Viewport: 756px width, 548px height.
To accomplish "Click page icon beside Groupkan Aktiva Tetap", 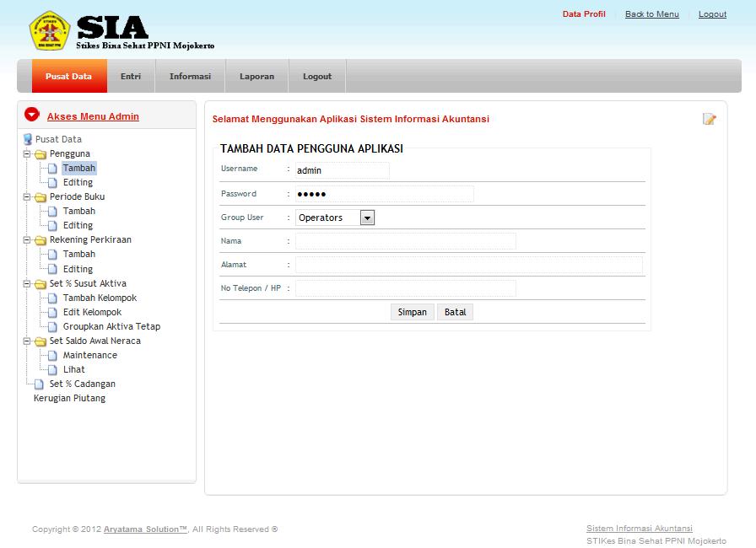I will tap(52, 327).
